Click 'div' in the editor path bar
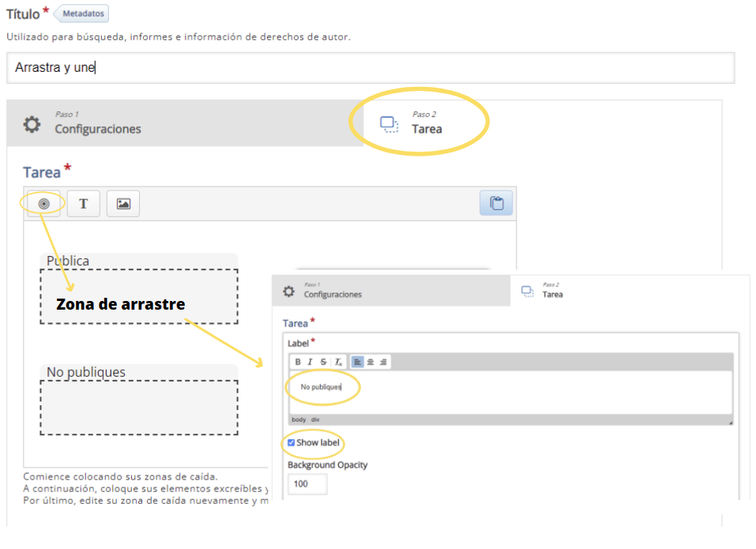756x549 pixels. [315, 419]
